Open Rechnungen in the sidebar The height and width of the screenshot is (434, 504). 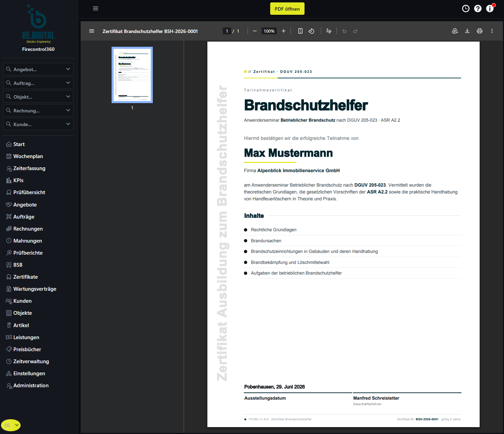click(x=28, y=229)
